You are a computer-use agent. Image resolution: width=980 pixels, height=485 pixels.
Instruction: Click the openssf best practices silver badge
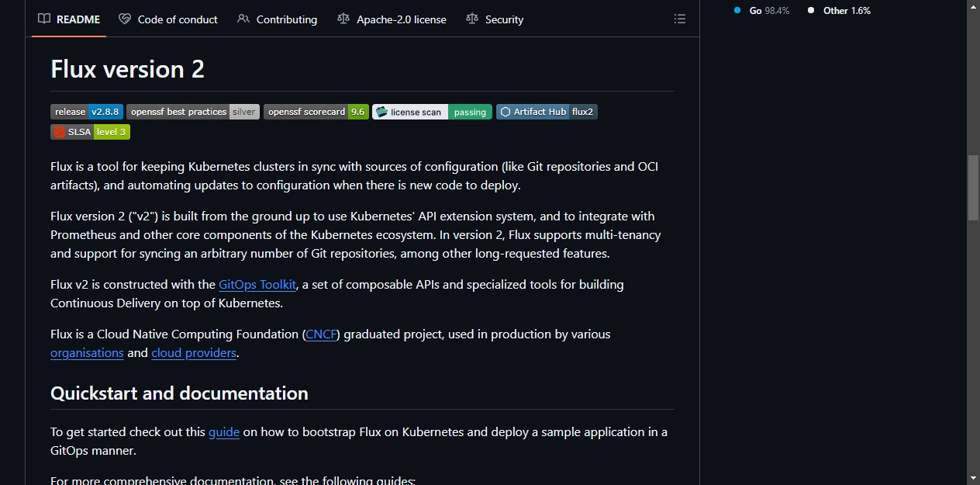[193, 112]
